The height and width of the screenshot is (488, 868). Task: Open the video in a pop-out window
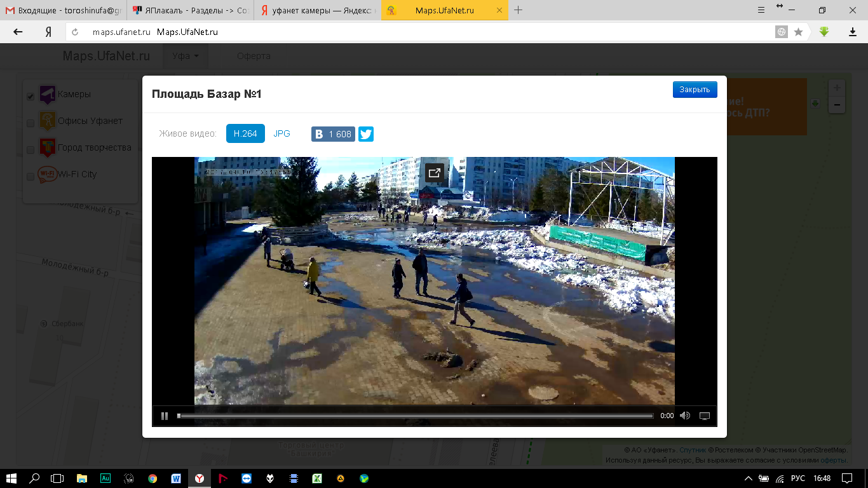(435, 173)
